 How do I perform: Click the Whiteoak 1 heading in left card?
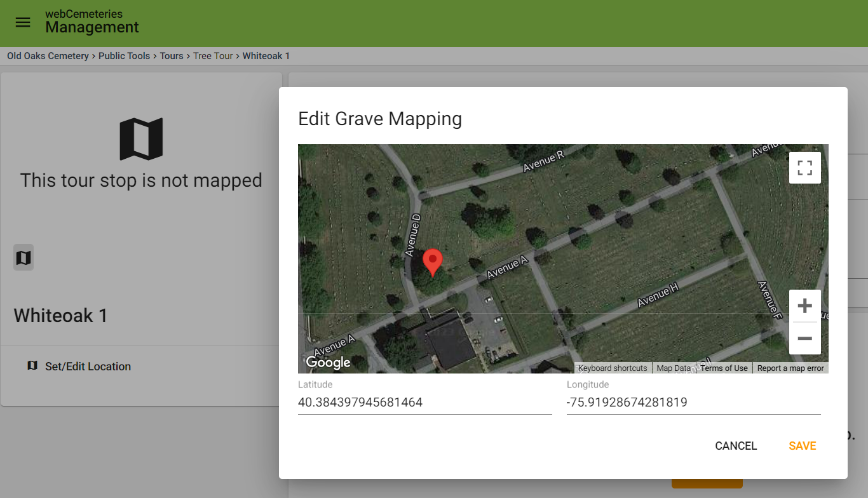click(x=61, y=316)
